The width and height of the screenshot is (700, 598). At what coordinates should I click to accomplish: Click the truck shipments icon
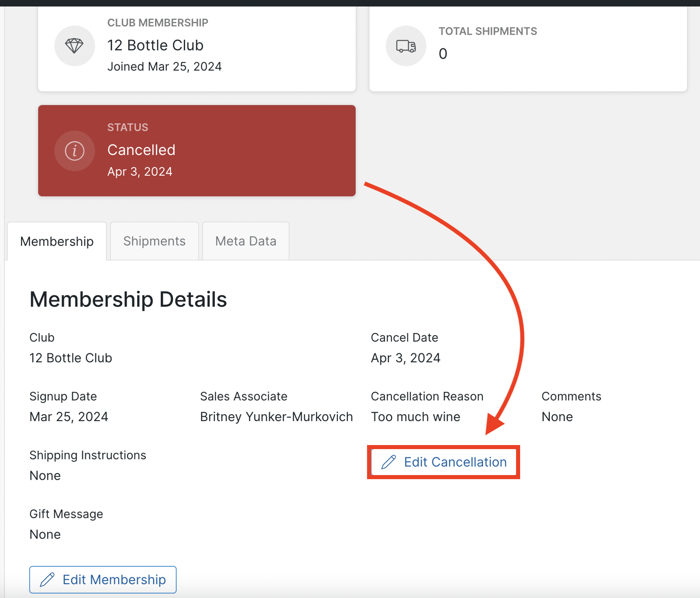[406, 46]
